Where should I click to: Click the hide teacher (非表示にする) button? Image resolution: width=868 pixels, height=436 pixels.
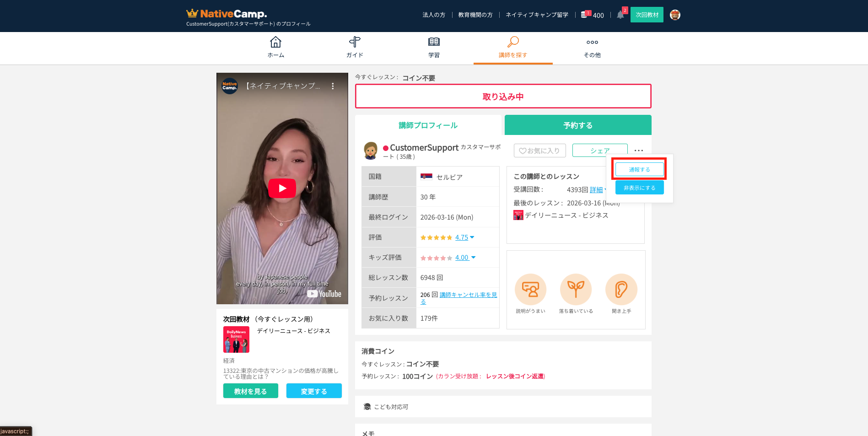639,188
